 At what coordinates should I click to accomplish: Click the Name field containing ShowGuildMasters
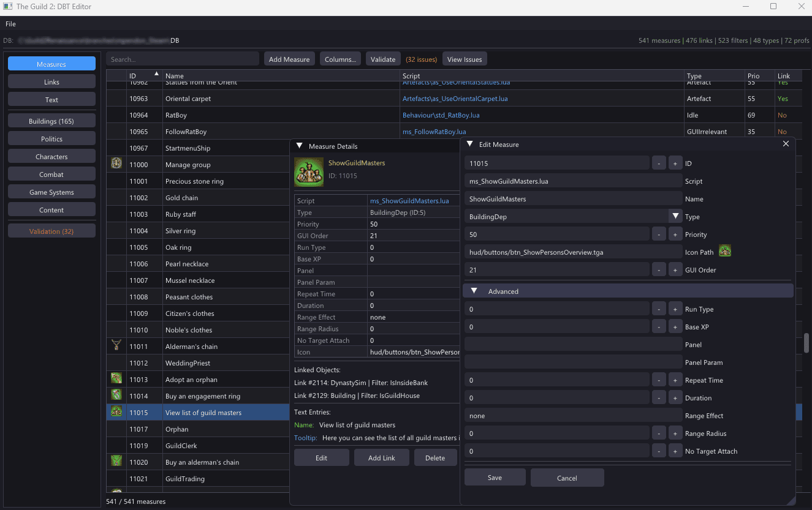pos(574,198)
